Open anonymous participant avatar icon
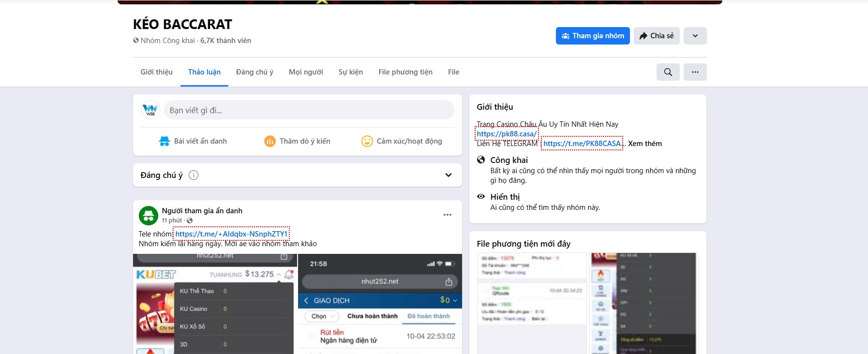 pos(149,216)
